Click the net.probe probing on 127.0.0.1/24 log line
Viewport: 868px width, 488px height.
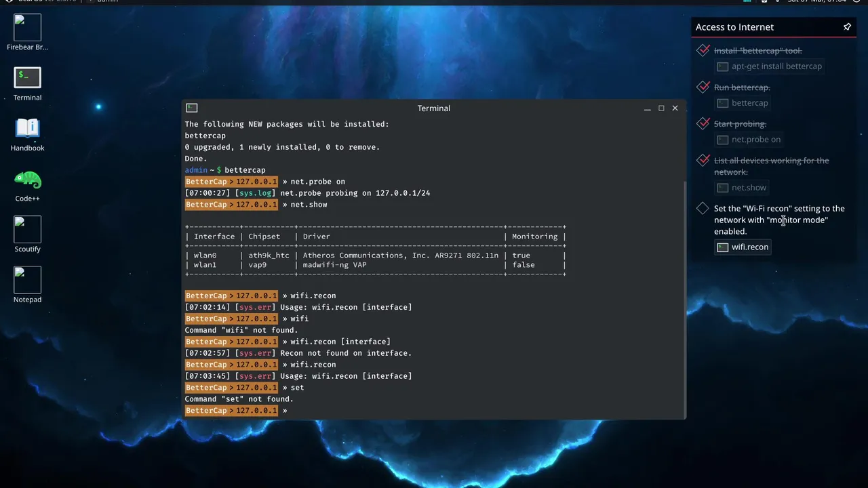(x=307, y=193)
